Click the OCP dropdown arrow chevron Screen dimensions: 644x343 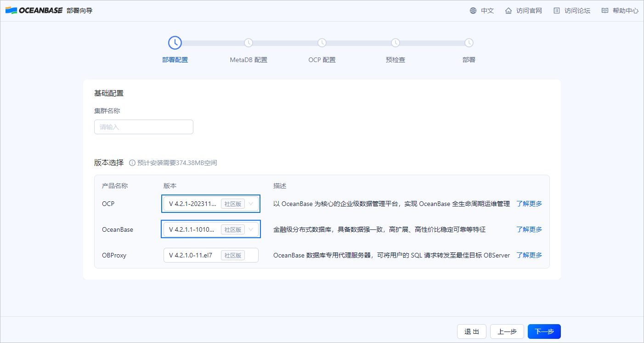click(x=251, y=204)
